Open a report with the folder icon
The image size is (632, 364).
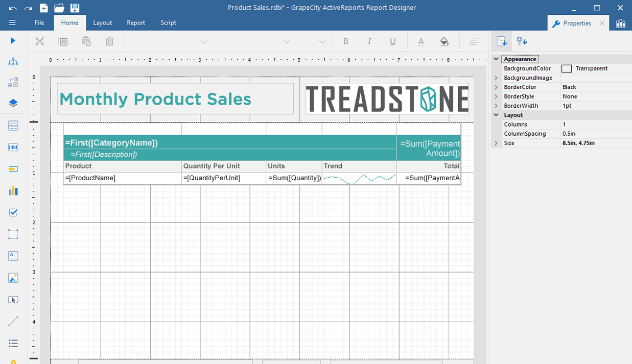59,8
